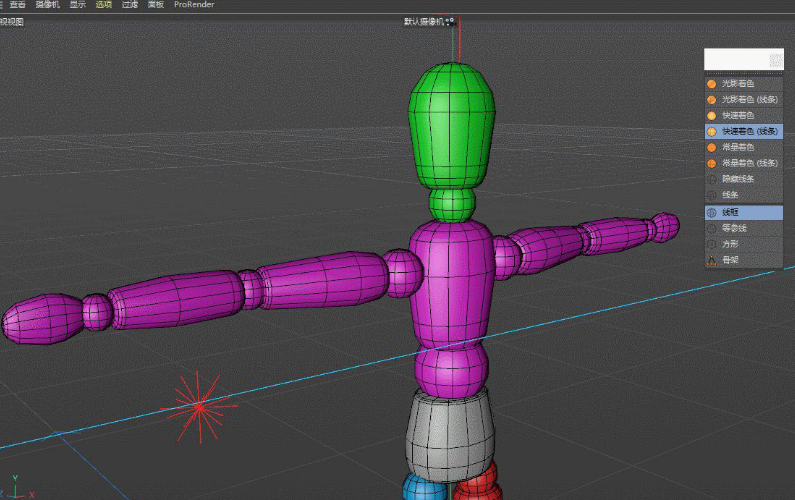This screenshot has height=500, width=795.
Task: Choose 光影着色 shading mode
Action: tap(744, 84)
